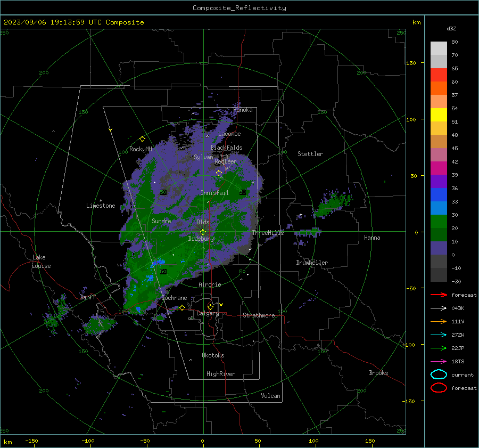Screen dimensions: 479x448
Task: Click the Composite_Reflectivity title
Action: point(240,8)
